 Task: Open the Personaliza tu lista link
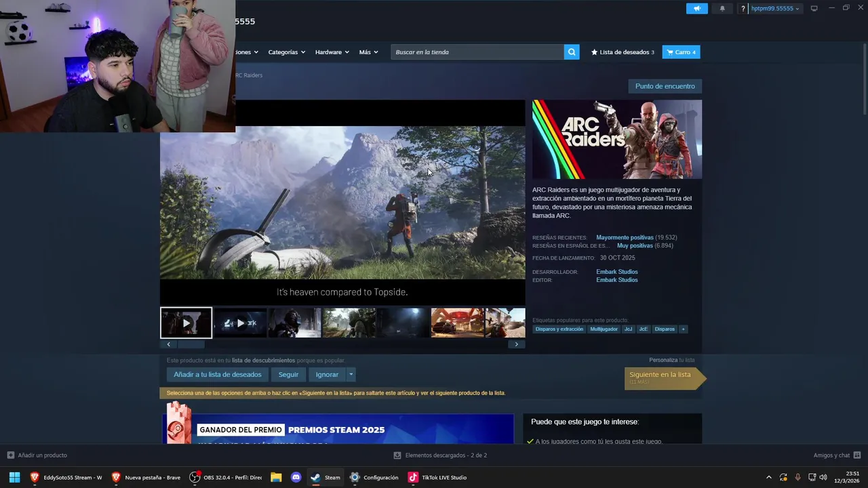point(671,360)
